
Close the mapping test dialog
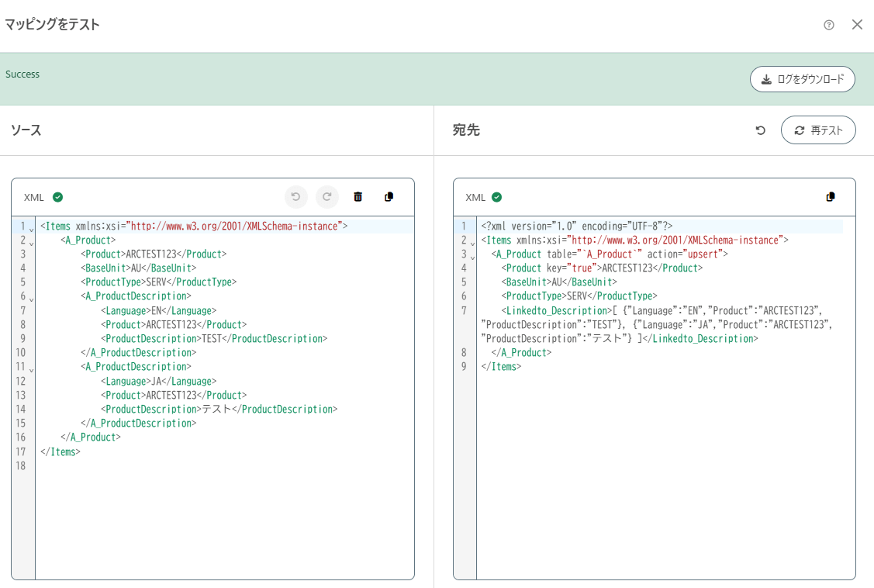point(857,25)
